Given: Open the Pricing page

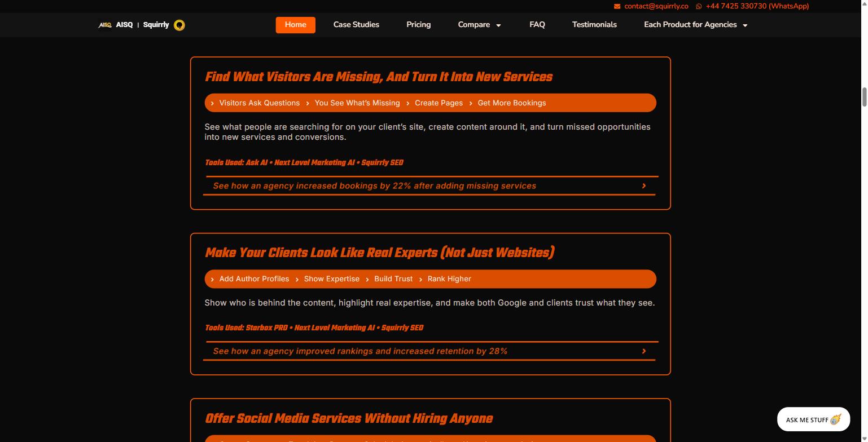Looking at the screenshot, I should (x=418, y=25).
